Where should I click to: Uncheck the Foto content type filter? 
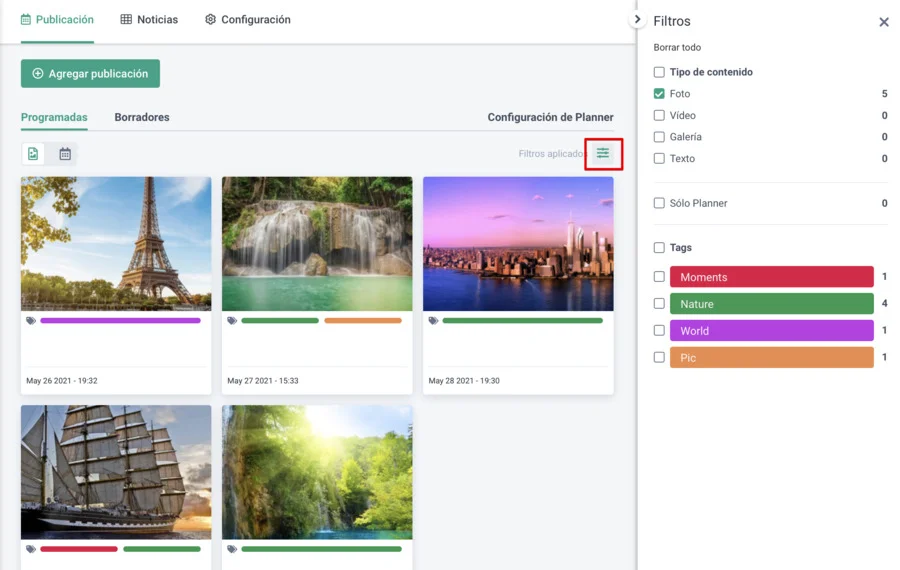tap(659, 94)
